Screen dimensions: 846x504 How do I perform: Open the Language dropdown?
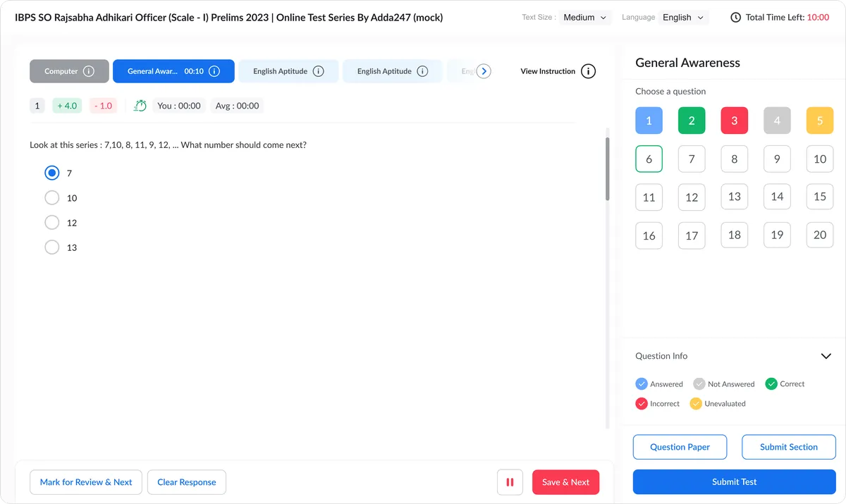click(684, 17)
